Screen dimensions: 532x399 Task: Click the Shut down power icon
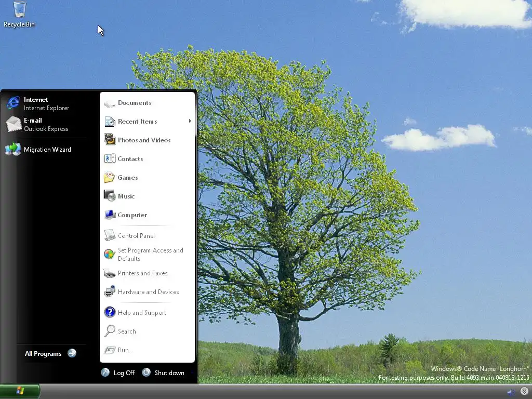(146, 372)
